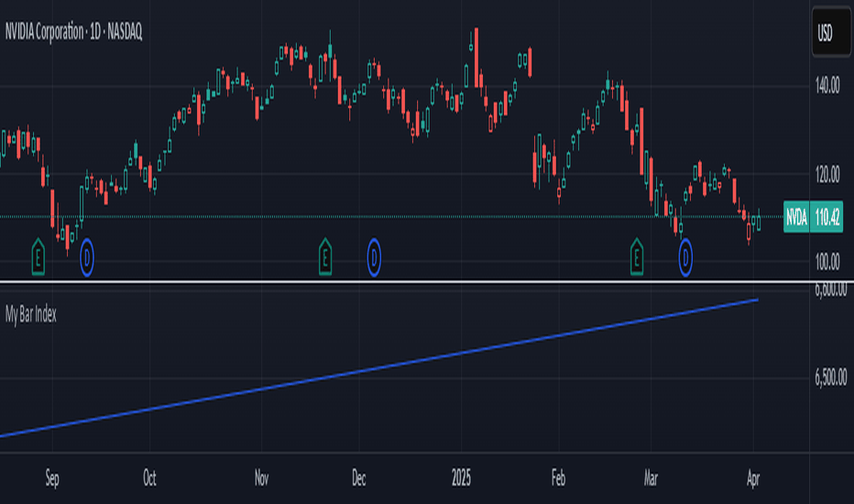
Task: Open the dividend marker in mid-March
Action: tap(685, 257)
